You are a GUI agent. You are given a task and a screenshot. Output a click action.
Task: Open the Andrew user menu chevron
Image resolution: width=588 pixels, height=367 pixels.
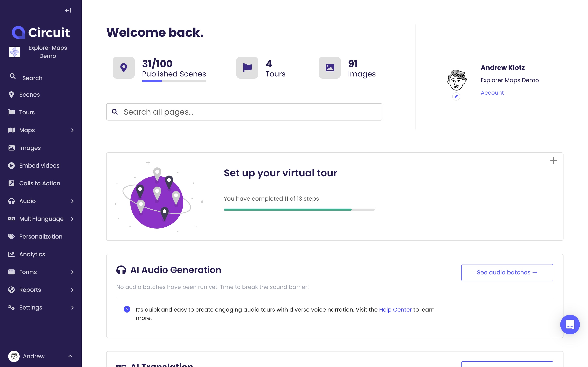click(x=70, y=356)
